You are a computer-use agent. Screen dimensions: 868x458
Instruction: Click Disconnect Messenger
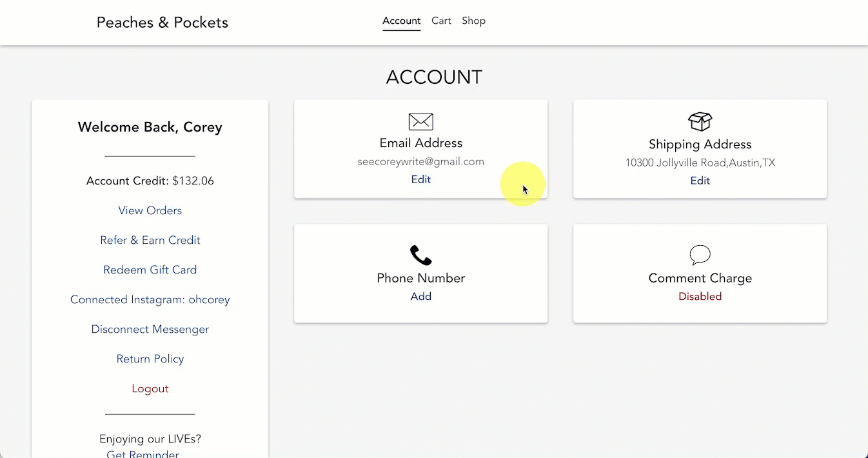point(150,329)
